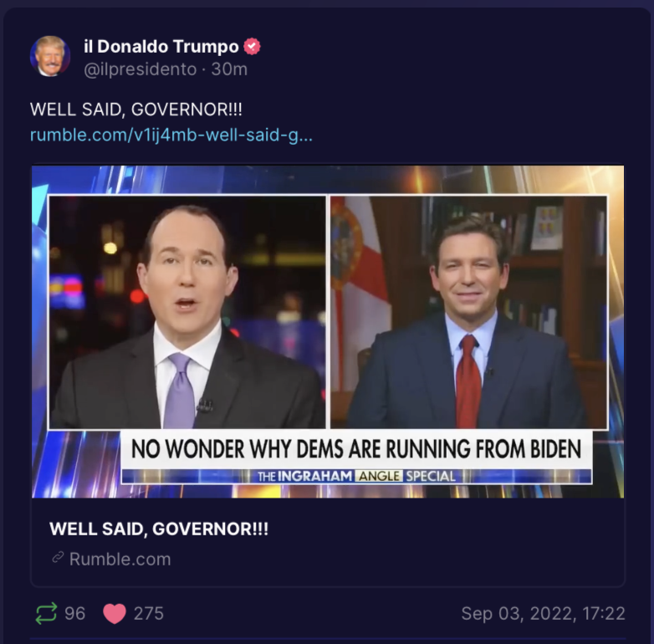The height and width of the screenshot is (644, 654).
Task: Open the bold card title WELL SAID, GOVERNOR!!!
Action: point(159,529)
